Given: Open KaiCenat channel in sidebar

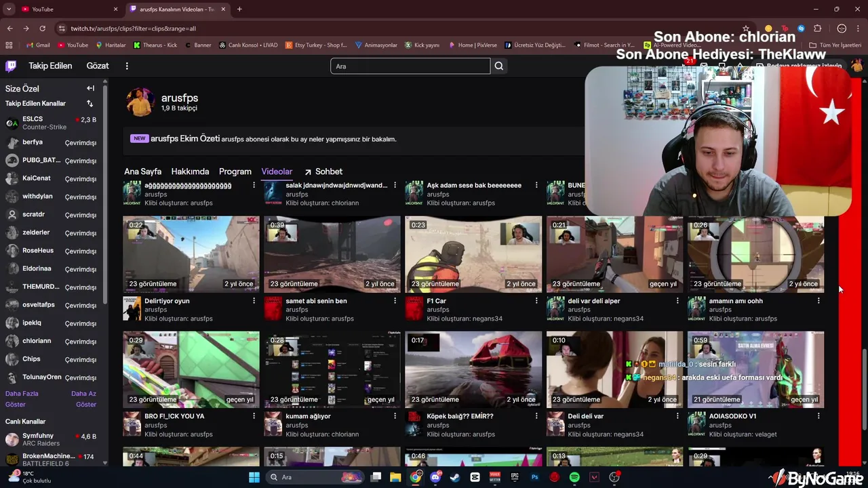Looking at the screenshot, I should (51, 178).
